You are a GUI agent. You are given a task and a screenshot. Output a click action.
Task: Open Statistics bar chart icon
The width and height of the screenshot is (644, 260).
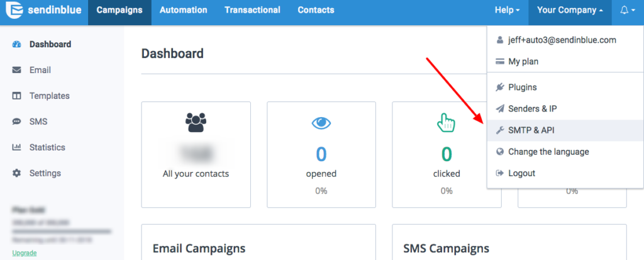coord(16,147)
